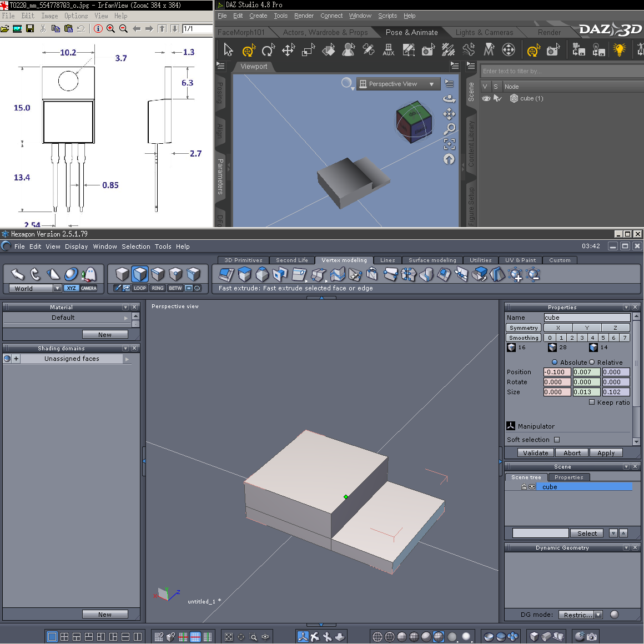
Task: Click the Position X value field showing -0.100
Action: [557, 372]
